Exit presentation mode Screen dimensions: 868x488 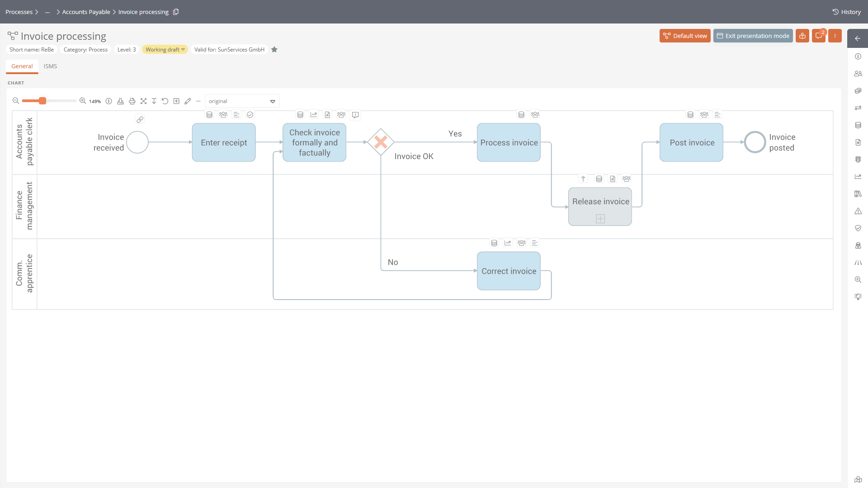click(x=753, y=36)
